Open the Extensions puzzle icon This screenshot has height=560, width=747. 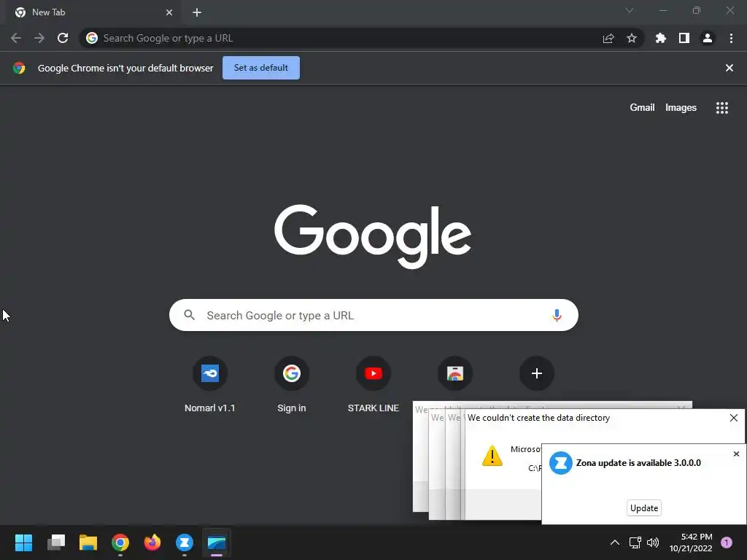click(661, 38)
